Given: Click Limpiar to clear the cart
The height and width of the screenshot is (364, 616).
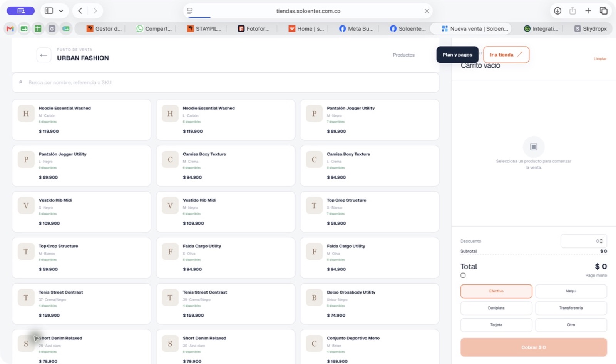Looking at the screenshot, I should (x=600, y=59).
